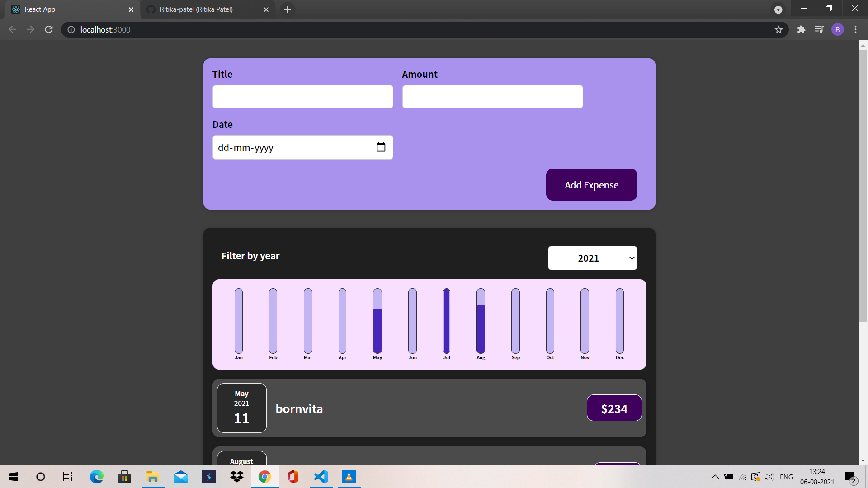Viewport: 868px width, 488px height.
Task: Open the Chrome three-dot menu
Action: pos(855,29)
